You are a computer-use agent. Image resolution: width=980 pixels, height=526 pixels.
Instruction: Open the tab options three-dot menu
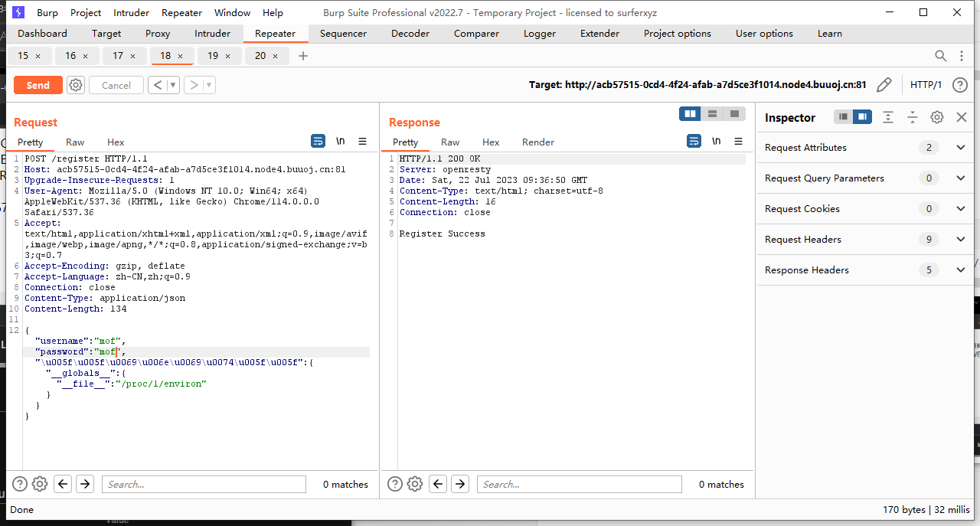point(962,56)
